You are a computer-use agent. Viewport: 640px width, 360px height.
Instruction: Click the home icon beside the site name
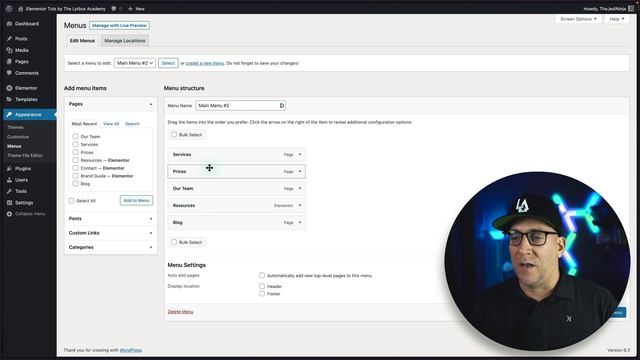(x=20, y=9)
